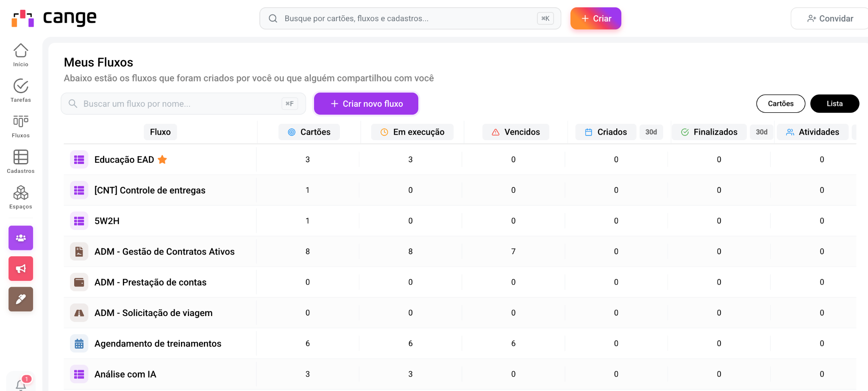868x391 pixels.
Task: Open the ADM - Gestão de Contratos Ativos flow
Action: (164, 252)
